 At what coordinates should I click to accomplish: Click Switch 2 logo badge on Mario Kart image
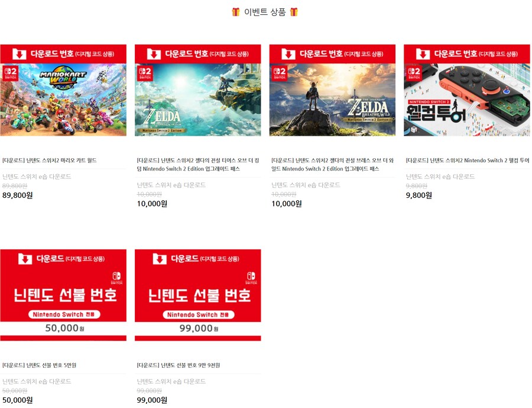click(x=11, y=73)
